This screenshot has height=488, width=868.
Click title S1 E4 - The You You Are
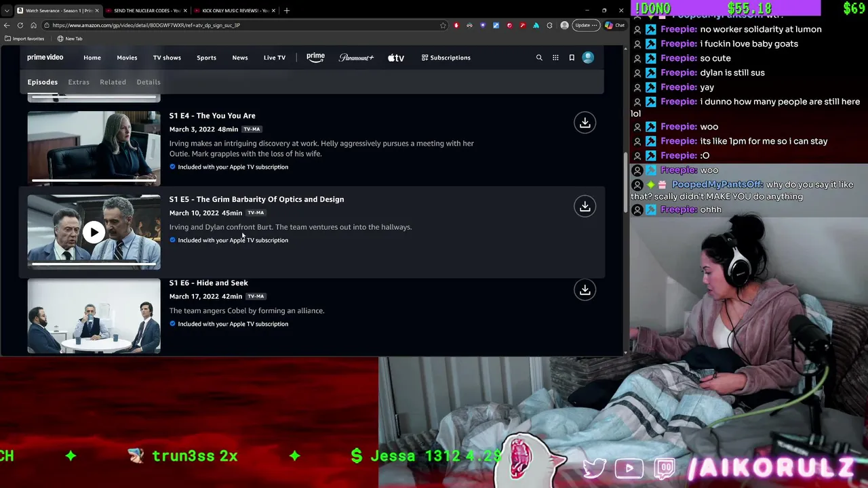click(x=212, y=116)
